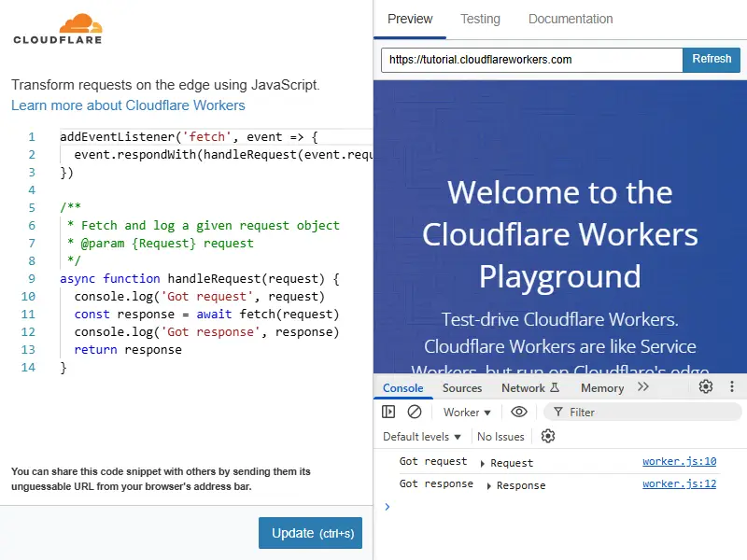Screen dimensions: 747x560
Task: Click the Cloudflare logo
Action: tap(58, 29)
